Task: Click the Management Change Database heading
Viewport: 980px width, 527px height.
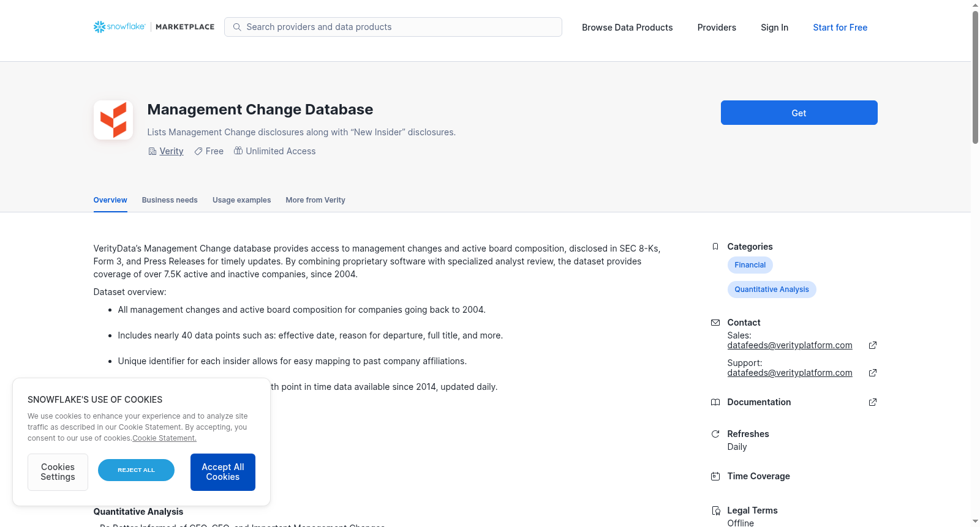Action: [260, 109]
